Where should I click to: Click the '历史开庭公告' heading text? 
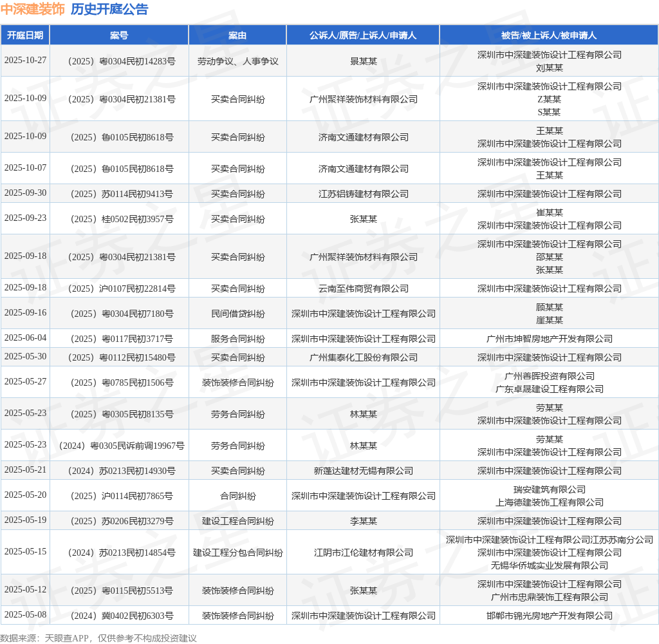click(109, 9)
